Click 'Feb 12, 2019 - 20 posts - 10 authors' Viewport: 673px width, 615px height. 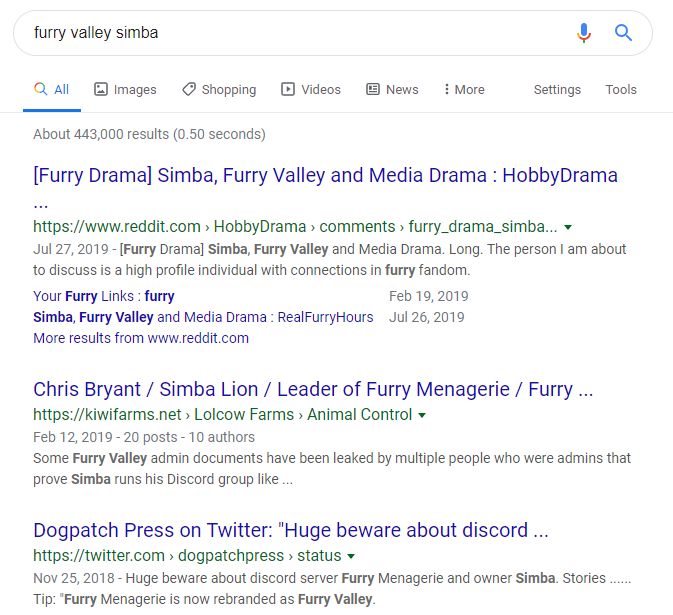(x=144, y=437)
